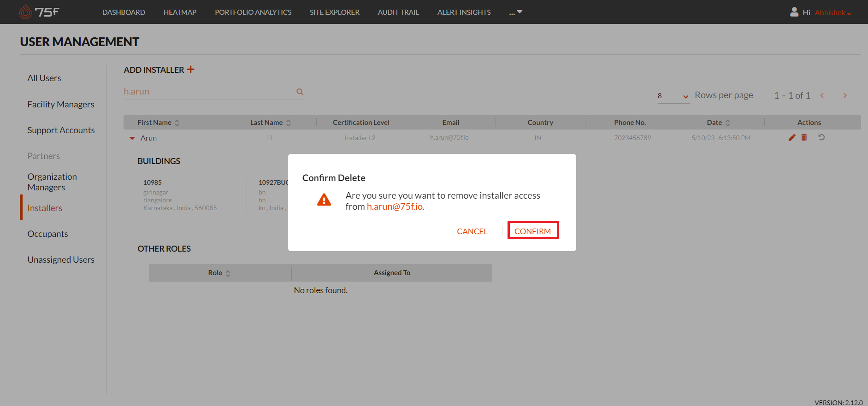Screen dimensions: 868x406
Task: Select Organization Managers in sidebar
Action: pyautogui.click(x=52, y=182)
